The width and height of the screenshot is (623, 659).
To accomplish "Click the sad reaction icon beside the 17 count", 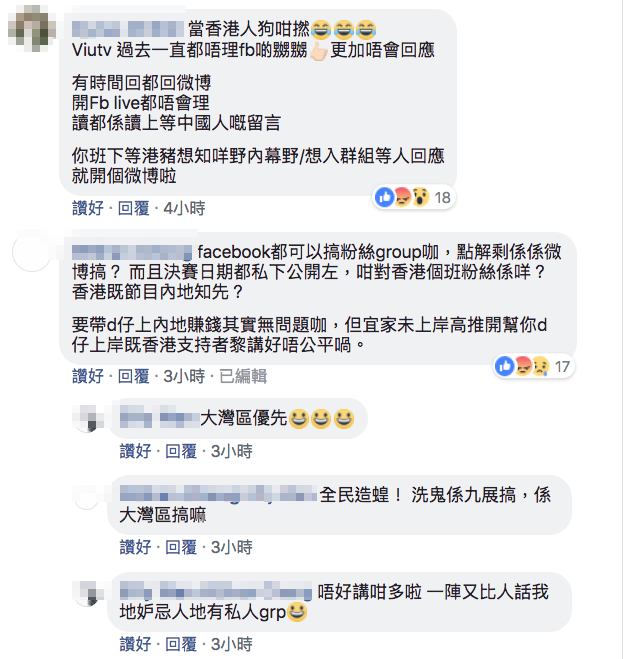I will tap(541, 366).
